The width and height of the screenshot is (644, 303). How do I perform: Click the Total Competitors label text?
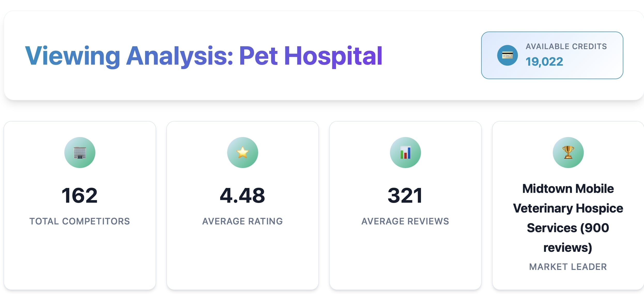pos(80,221)
